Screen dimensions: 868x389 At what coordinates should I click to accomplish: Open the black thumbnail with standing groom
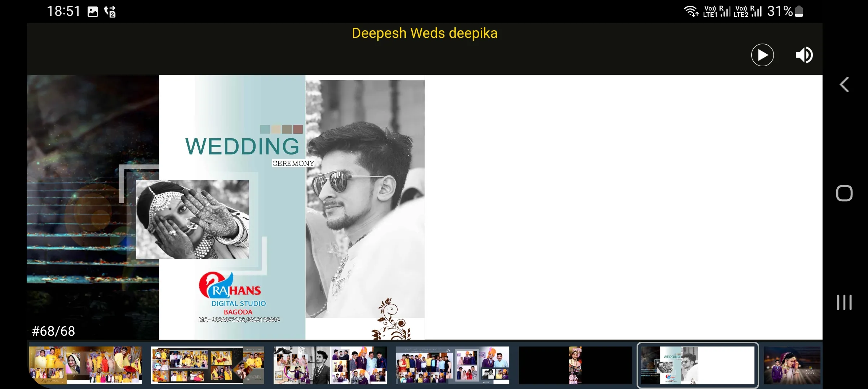[575, 365]
